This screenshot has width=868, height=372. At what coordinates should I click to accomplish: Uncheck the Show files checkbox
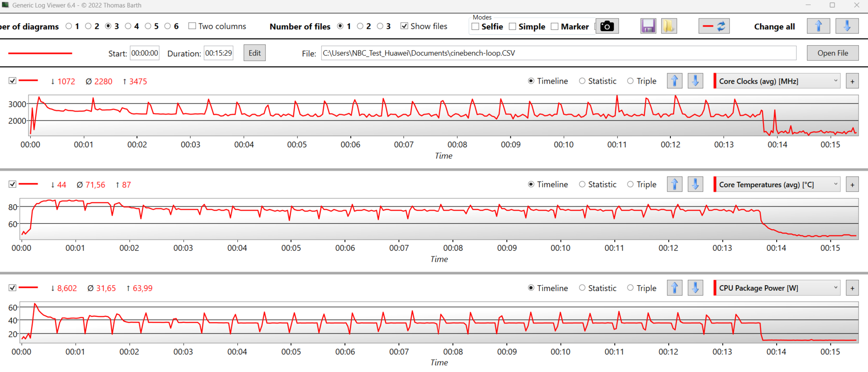point(404,26)
